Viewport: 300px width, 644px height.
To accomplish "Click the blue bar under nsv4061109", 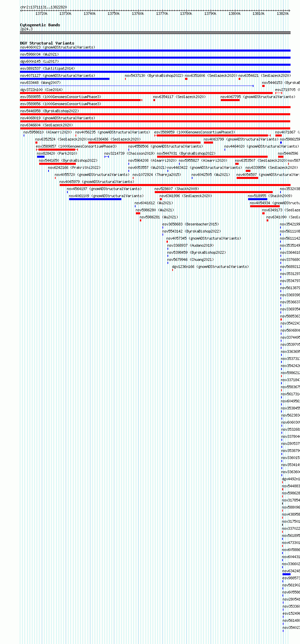I will tap(95, 199).
